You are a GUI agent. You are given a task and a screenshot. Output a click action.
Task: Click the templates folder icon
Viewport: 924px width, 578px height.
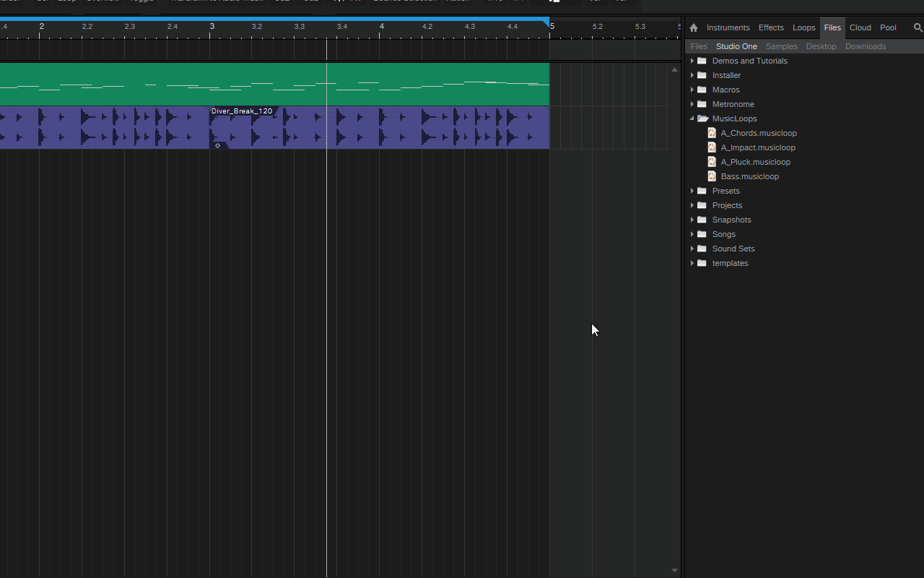click(702, 263)
